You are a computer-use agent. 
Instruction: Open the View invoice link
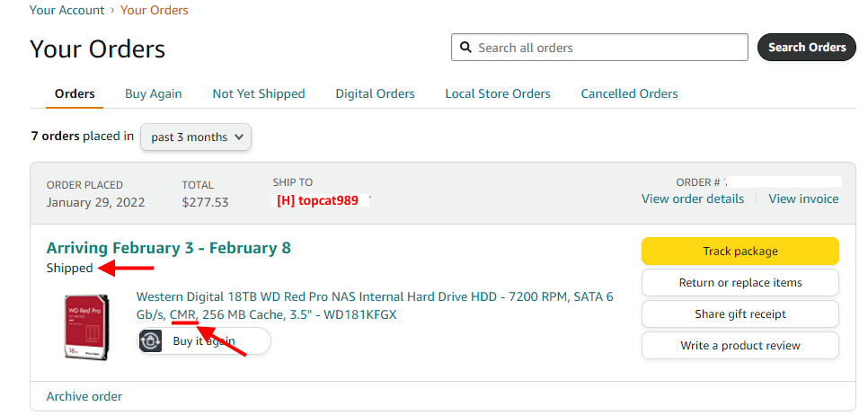pyautogui.click(x=803, y=199)
